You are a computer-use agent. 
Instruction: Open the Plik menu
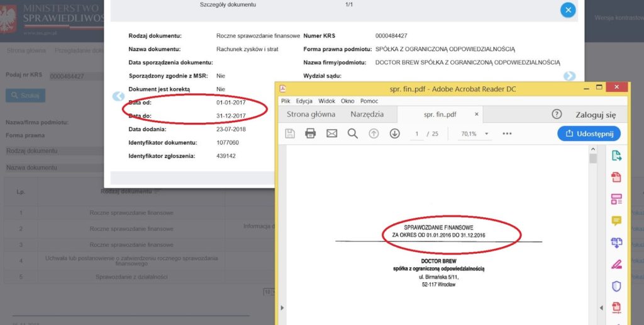[x=286, y=101]
